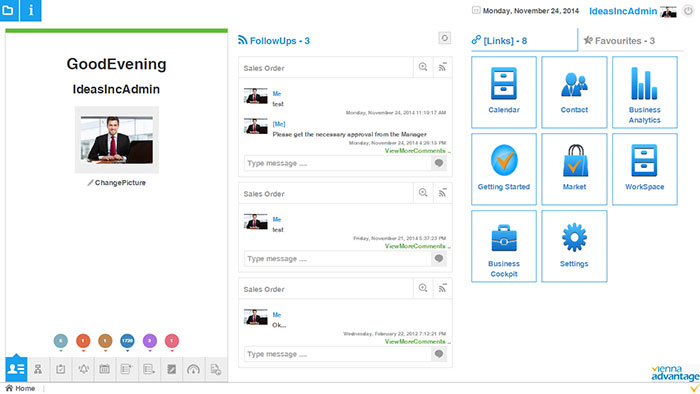Click the ChangePicture link
700x394 pixels.
[117, 182]
